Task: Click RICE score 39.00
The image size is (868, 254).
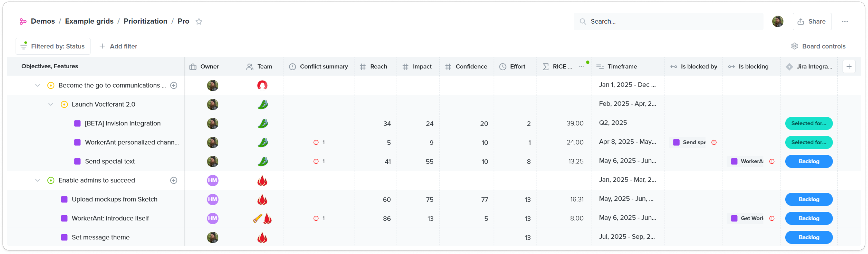Action: pos(574,123)
